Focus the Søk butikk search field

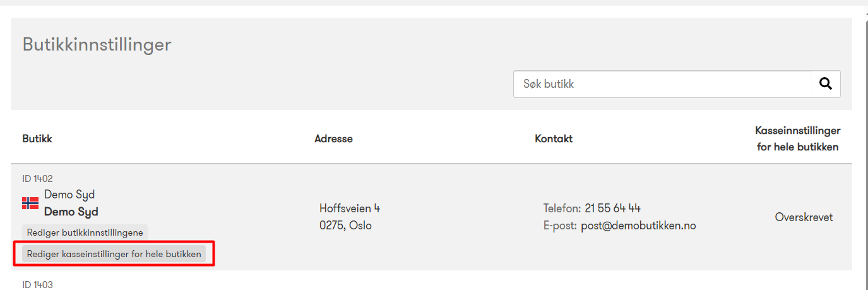click(x=662, y=84)
